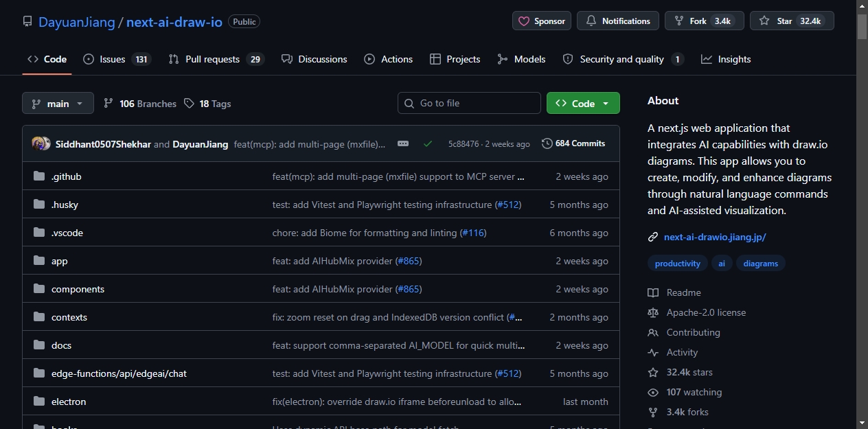This screenshot has width=868, height=429.
Task: Click the folder icon for .github
Action: (39, 176)
